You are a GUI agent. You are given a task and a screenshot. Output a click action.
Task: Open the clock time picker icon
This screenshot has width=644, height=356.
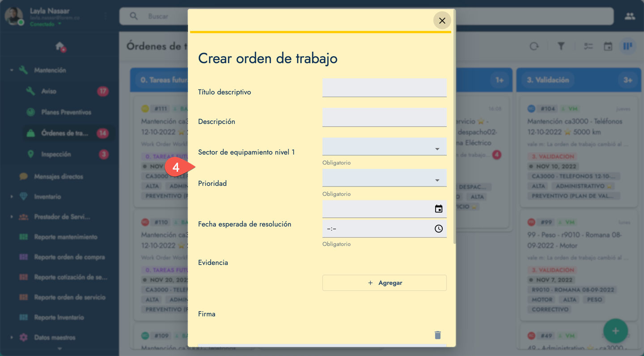(439, 229)
